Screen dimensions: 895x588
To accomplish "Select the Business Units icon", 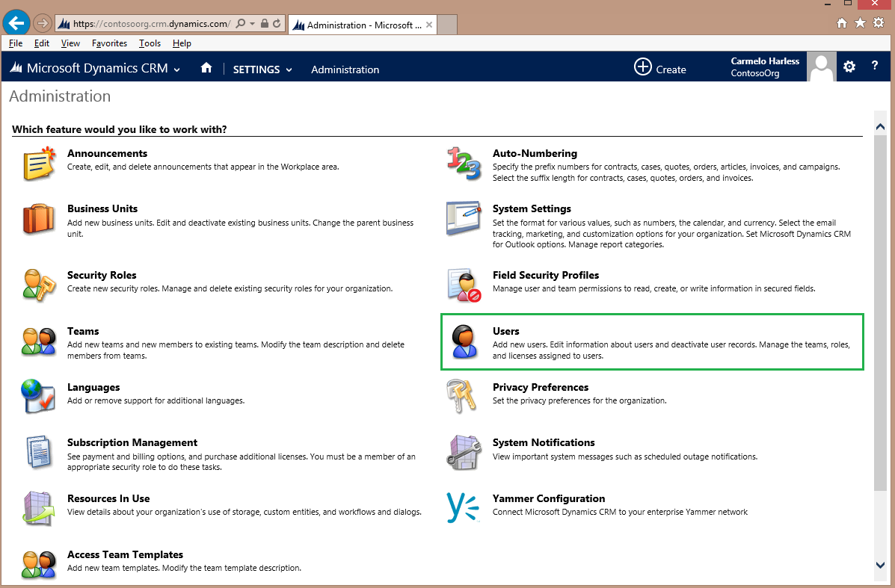I will coord(37,219).
